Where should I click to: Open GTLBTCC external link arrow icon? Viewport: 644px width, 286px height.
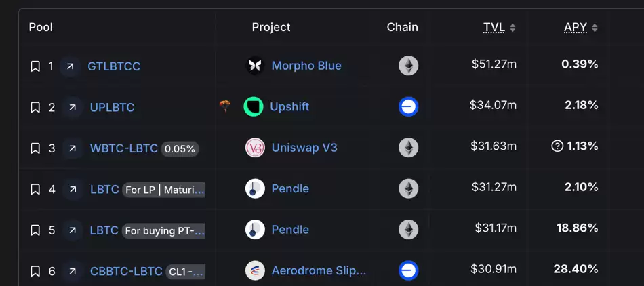tap(69, 66)
